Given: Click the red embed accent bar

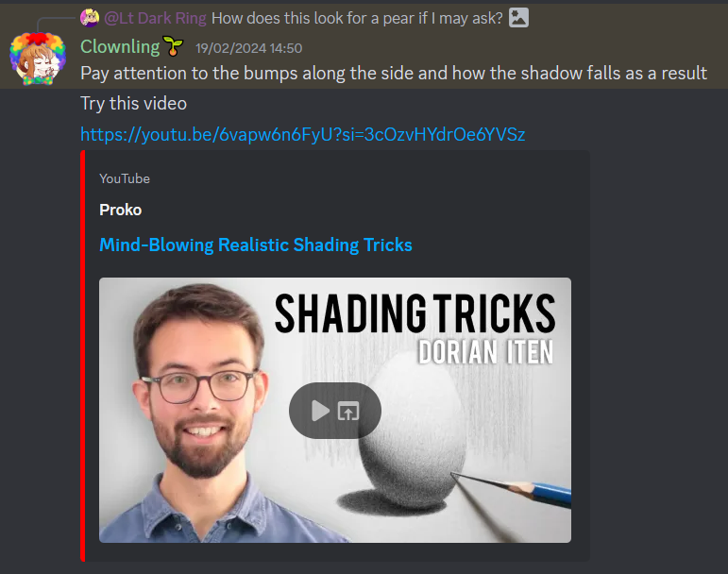Looking at the screenshot, I should tap(83, 356).
